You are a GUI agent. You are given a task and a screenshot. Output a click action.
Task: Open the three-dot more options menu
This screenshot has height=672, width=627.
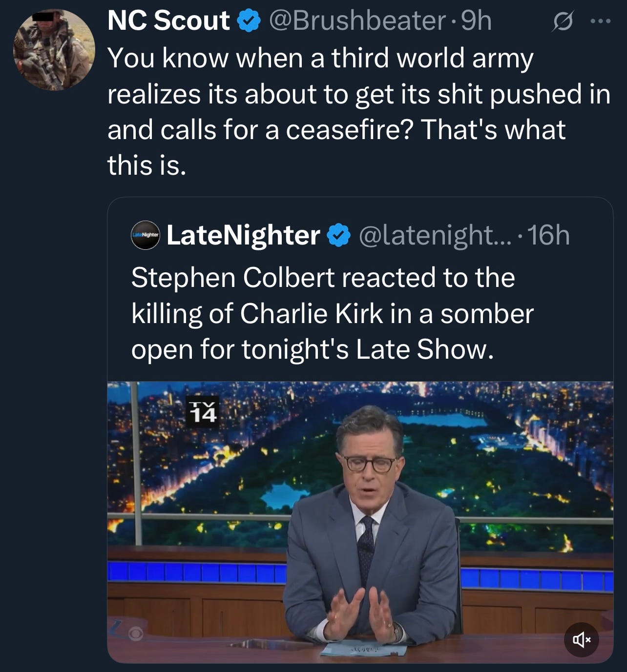600,21
